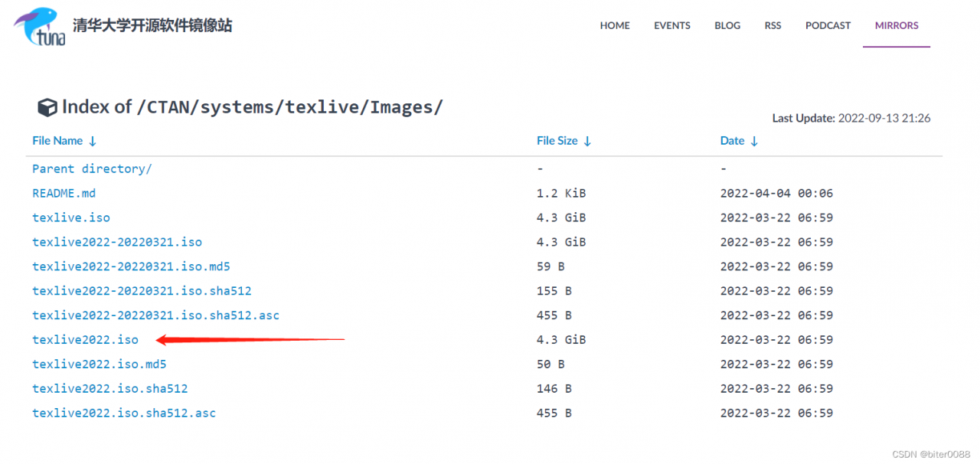Sort the list by File Size
This screenshot has width=980, height=464.
pyautogui.click(x=564, y=141)
